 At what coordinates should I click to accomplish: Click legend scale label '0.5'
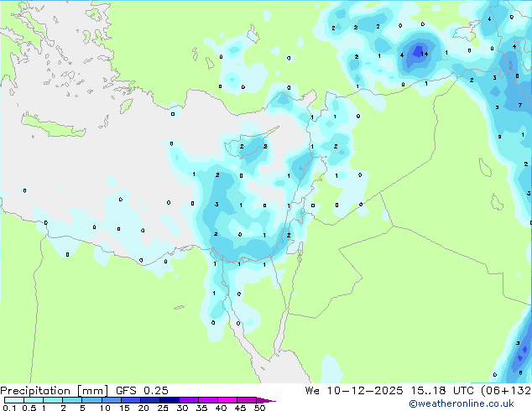point(29,408)
